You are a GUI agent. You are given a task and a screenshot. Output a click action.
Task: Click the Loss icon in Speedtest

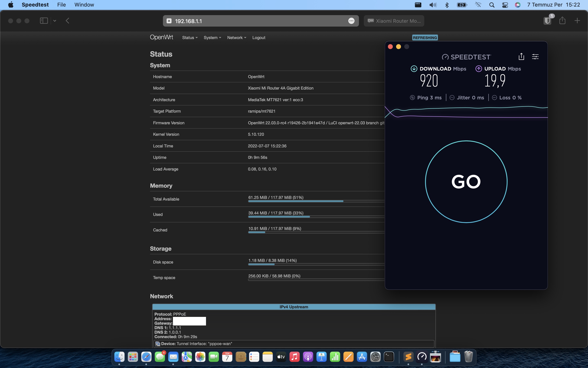[x=494, y=98]
